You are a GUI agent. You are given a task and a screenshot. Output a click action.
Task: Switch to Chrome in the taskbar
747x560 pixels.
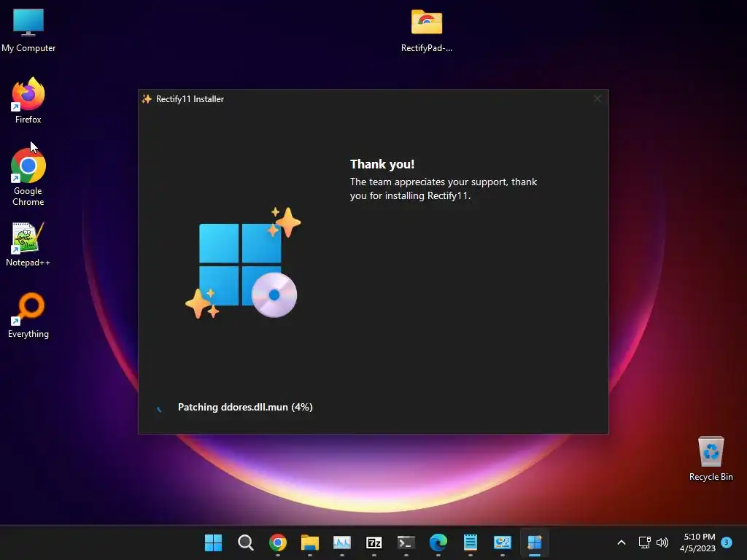pyautogui.click(x=278, y=542)
